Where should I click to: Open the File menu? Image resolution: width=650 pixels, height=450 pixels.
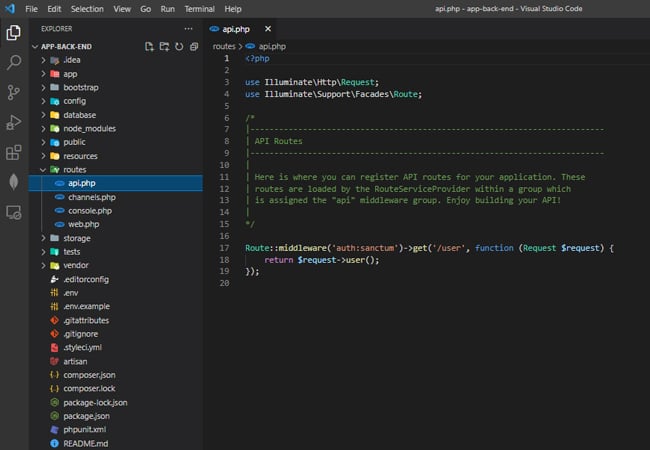coord(31,9)
